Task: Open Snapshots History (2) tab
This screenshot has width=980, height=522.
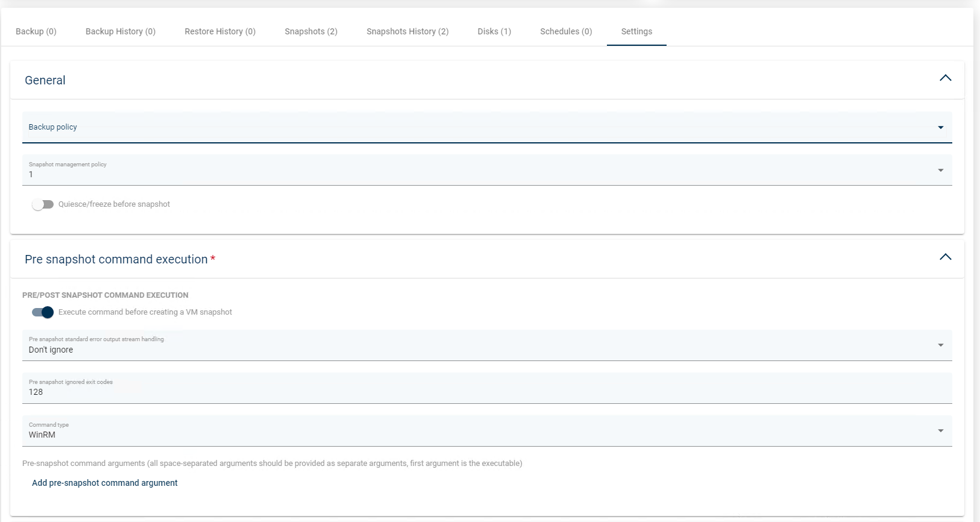Action: 407,31
